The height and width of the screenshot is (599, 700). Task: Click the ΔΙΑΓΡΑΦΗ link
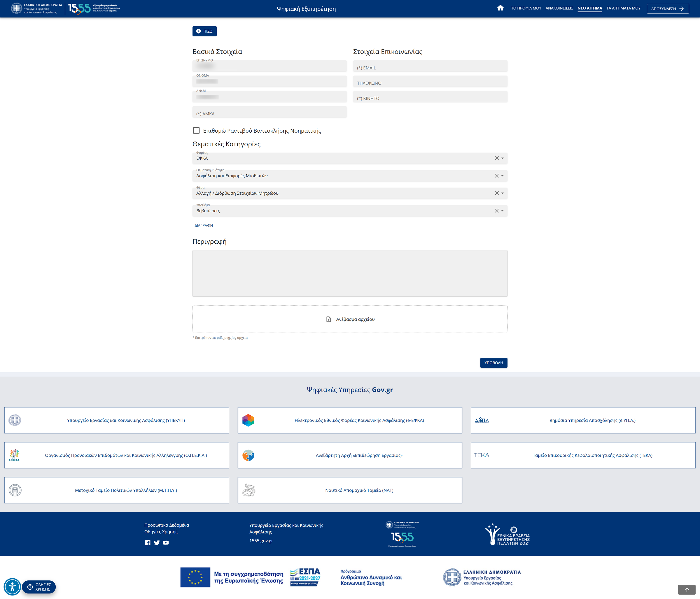click(x=204, y=226)
